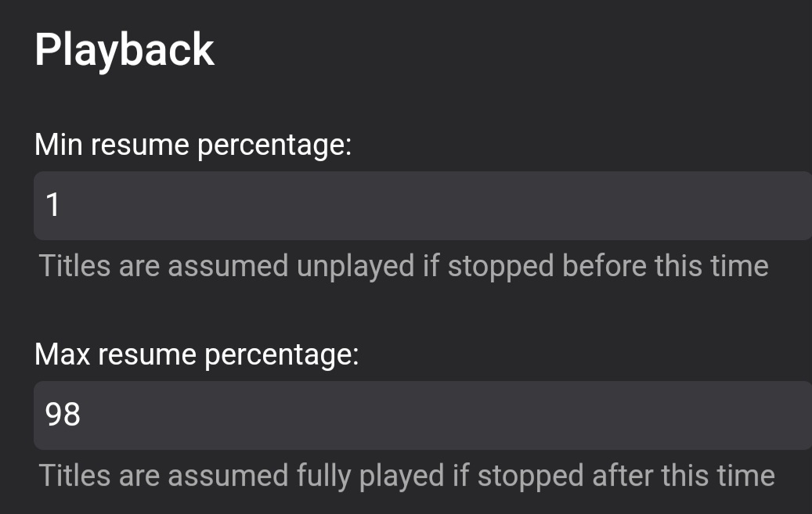Viewport: 812px width, 514px height.
Task: Click the word "percentage" in the Min label
Action: pyautogui.click(x=274, y=146)
